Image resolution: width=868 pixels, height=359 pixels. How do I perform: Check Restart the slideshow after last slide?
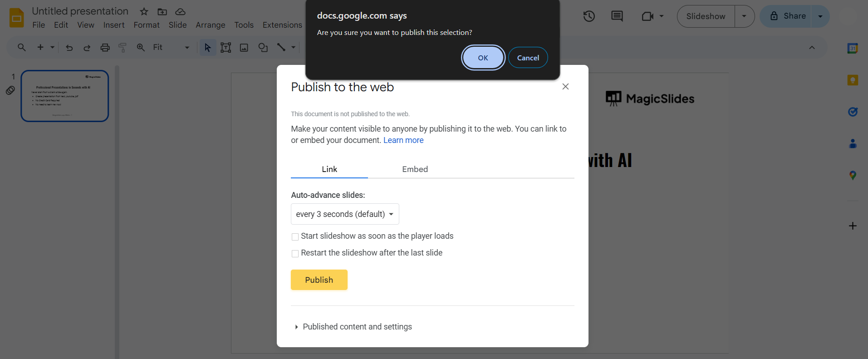tap(295, 253)
